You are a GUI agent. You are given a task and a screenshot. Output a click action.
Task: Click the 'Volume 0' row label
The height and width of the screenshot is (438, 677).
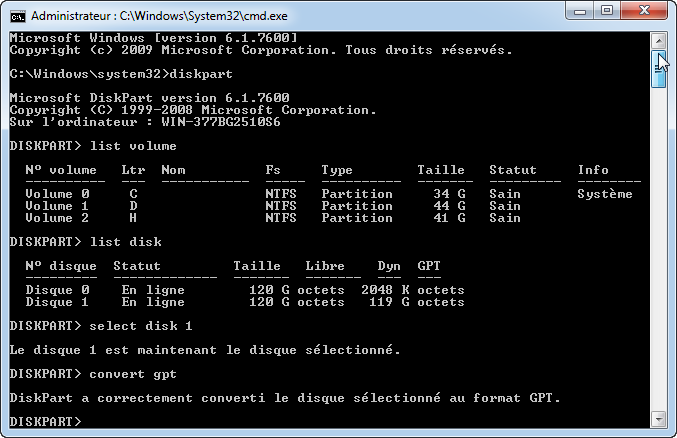(x=57, y=194)
